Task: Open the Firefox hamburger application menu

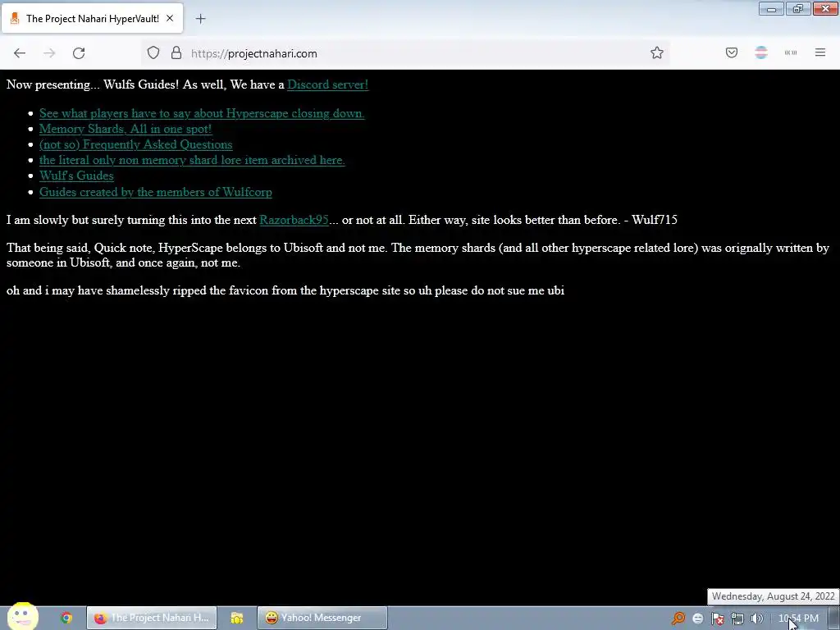Action: coord(820,52)
